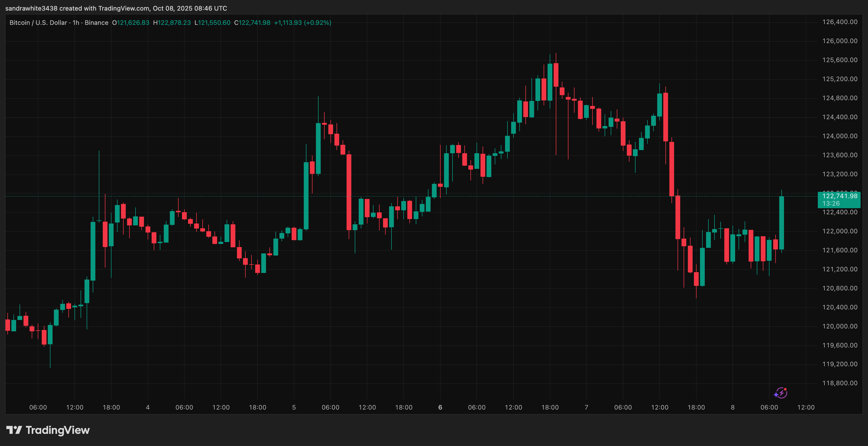Click the Binance exchange name in legend
The image size is (868, 446).
pos(96,22)
